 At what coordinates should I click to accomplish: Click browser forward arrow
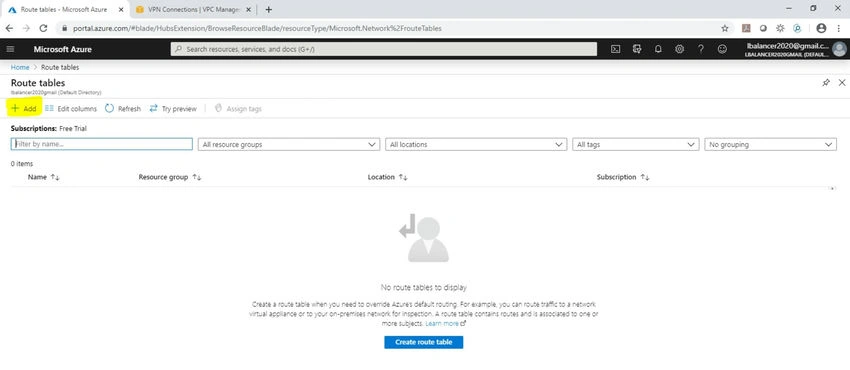tap(26, 28)
